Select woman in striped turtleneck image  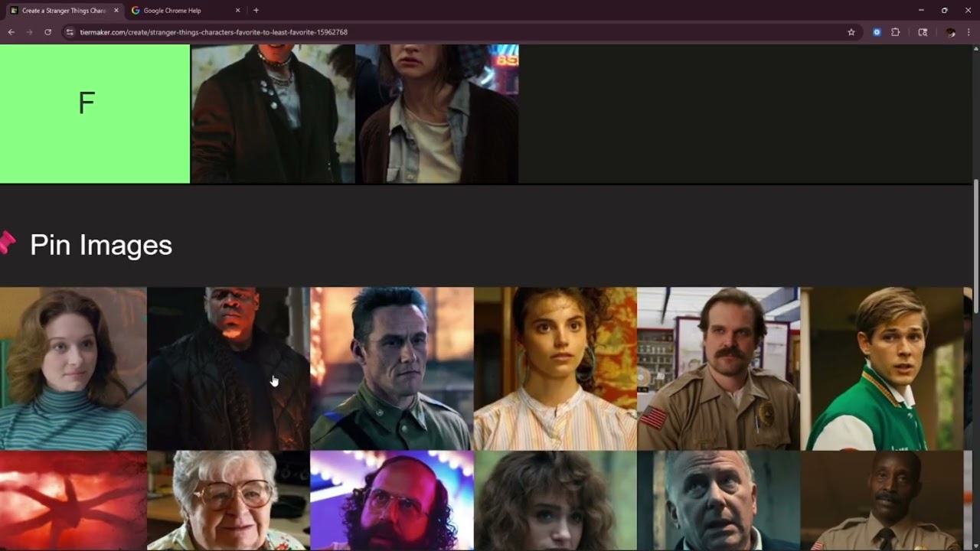tap(73, 369)
